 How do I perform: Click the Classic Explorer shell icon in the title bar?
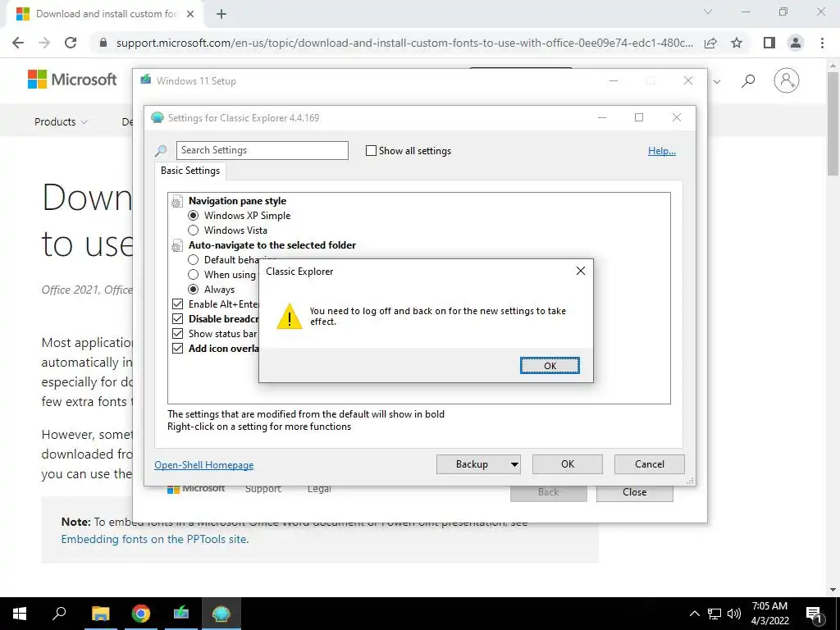pyautogui.click(x=157, y=118)
